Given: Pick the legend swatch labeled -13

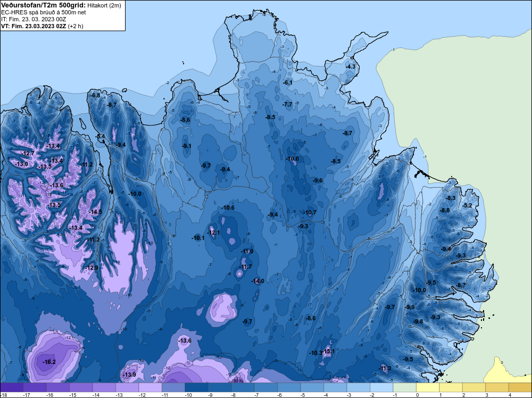Looking at the screenshot, I should click(127, 387).
